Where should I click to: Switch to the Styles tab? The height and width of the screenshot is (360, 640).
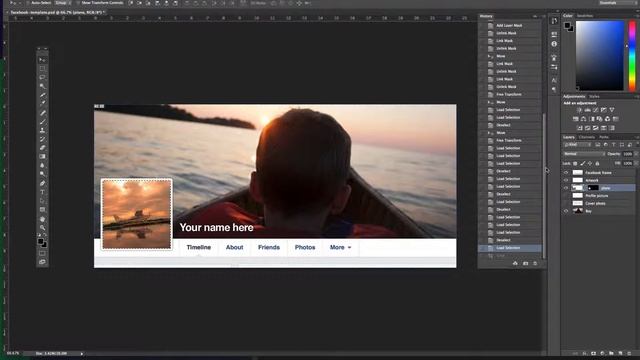(x=594, y=97)
